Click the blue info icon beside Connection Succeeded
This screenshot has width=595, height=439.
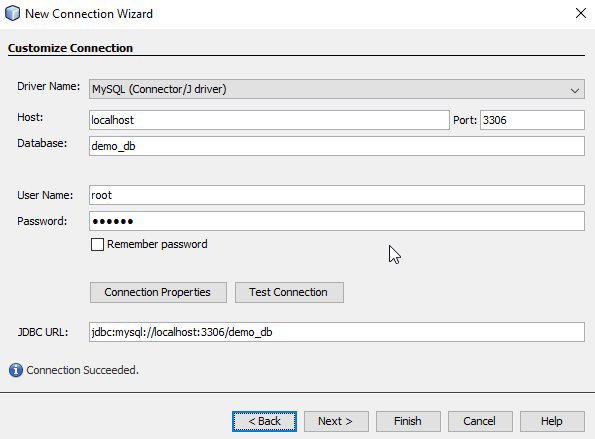(16, 370)
